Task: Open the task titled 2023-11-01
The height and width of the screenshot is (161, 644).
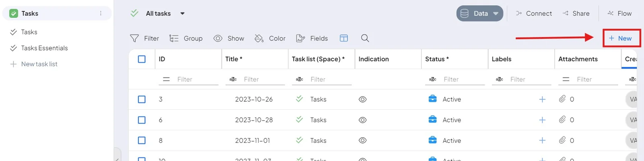Action: coord(252,140)
